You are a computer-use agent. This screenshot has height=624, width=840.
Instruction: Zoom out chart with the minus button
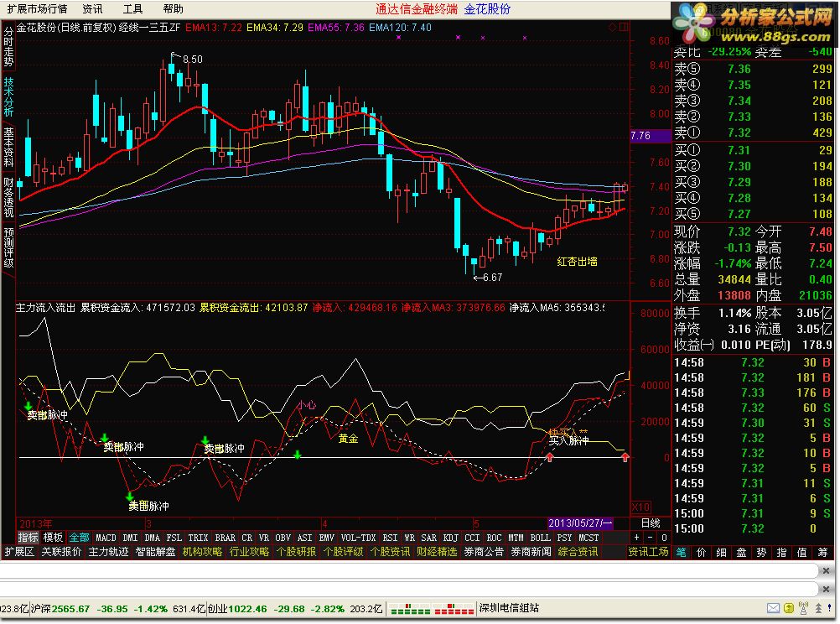coord(651,537)
